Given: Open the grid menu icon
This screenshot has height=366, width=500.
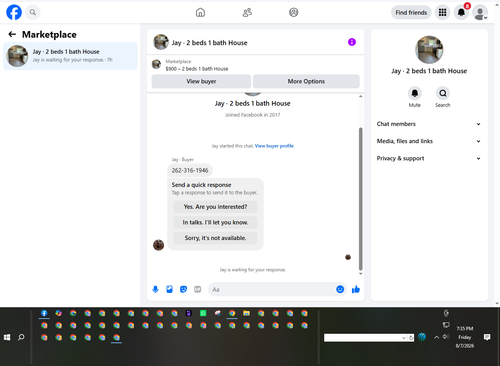Looking at the screenshot, I should 442,13.
